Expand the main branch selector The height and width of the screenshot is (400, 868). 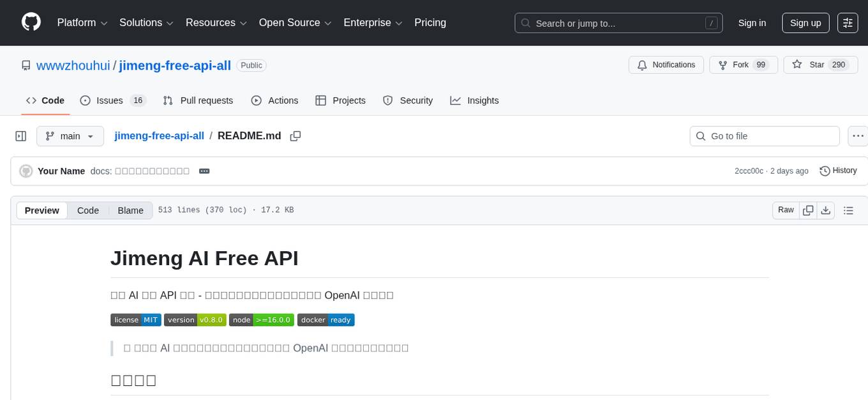click(x=70, y=135)
